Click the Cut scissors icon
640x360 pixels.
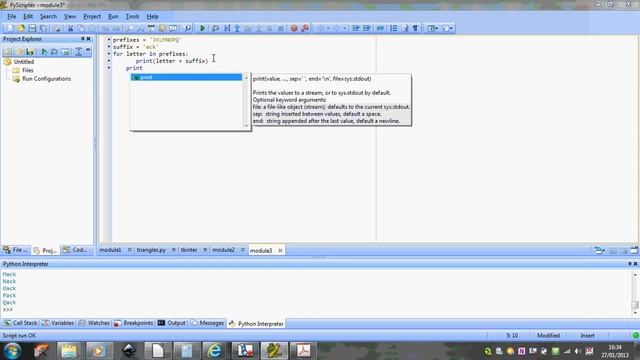coord(70,28)
